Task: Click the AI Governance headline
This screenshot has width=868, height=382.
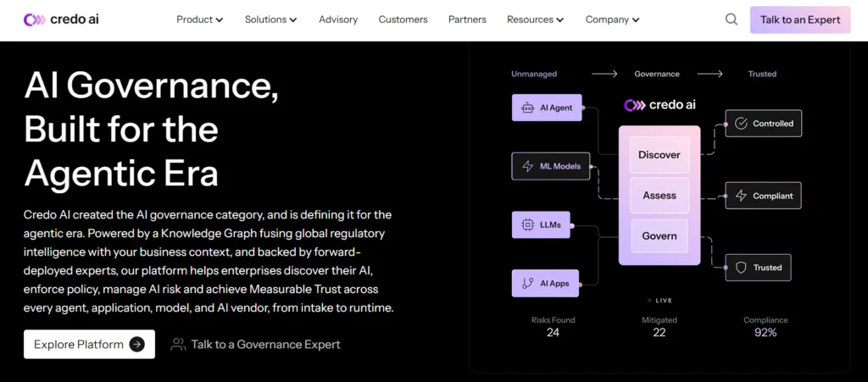Action: pyautogui.click(x=151, y=130)
